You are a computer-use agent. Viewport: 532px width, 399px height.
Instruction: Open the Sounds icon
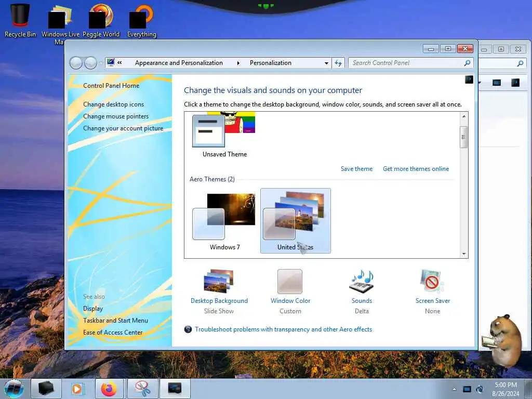tap(362, 281)
